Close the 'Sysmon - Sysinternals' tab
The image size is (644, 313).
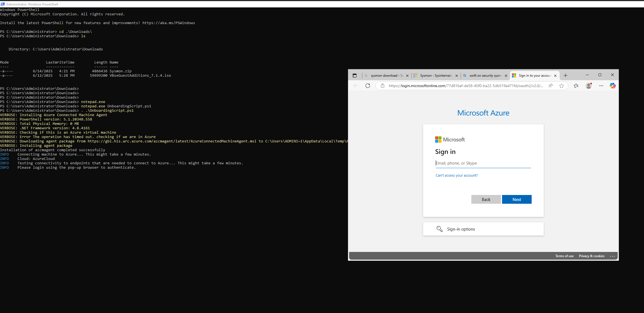[x=457, y=76]
